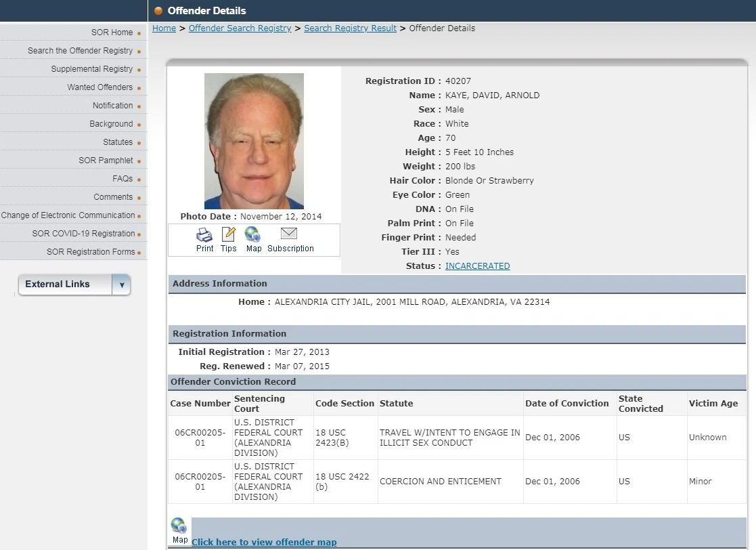This screenshot has height=550, width=756.
Task: Return to Search Registry Result page
Action: [x=350, y=28]
